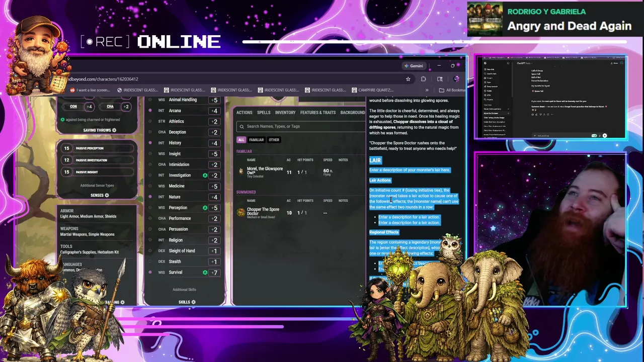Open the Saving Throws settings gear
Screen dimensions: 644x362
point(114,130)
